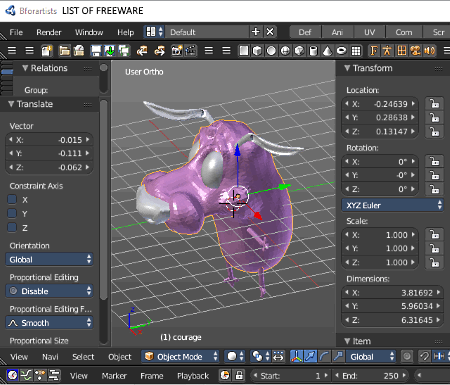Collapse the Transform panel
The image size is (450, 385).
tap(347, 68)
